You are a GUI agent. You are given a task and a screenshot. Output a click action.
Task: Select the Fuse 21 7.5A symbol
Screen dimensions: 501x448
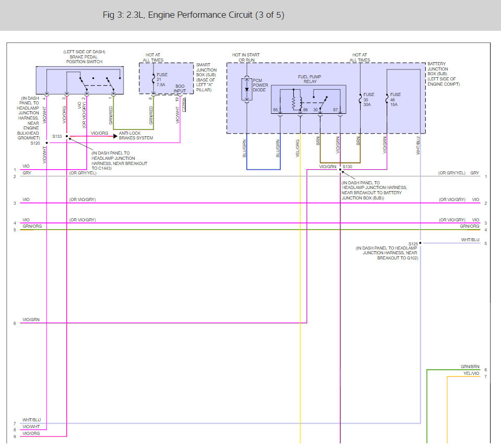[x=153, y=79]
